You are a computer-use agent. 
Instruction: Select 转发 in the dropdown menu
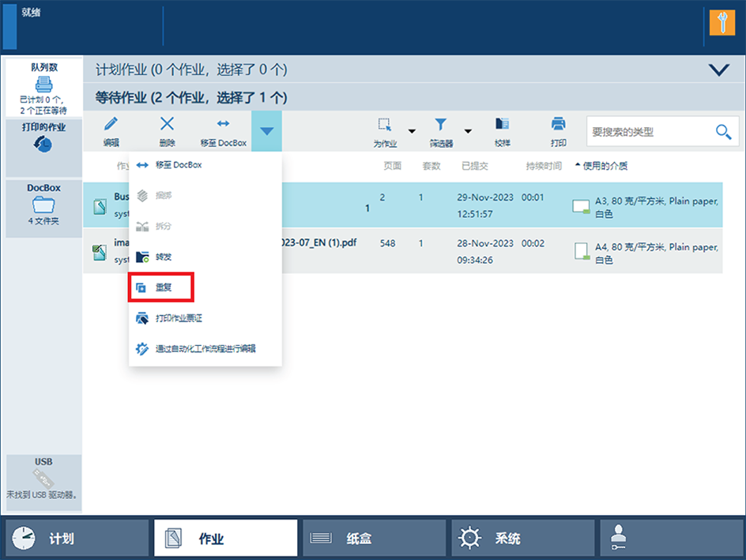point(162,257)
